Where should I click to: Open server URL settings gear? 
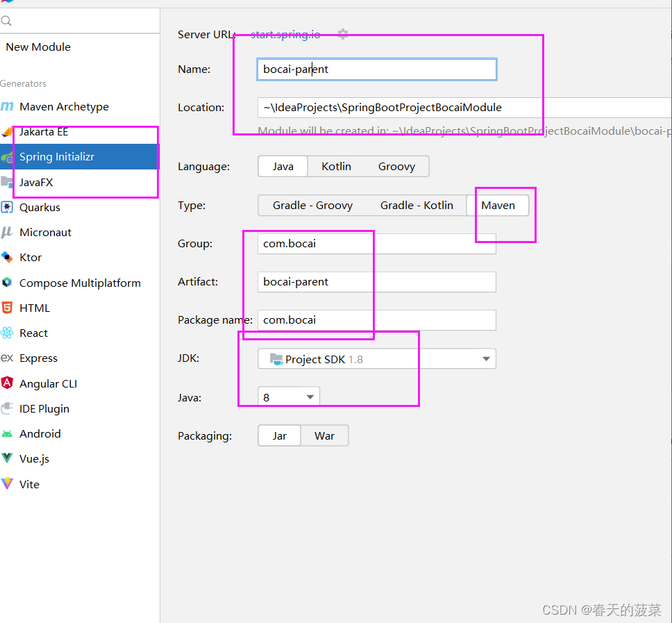[343, 34]
